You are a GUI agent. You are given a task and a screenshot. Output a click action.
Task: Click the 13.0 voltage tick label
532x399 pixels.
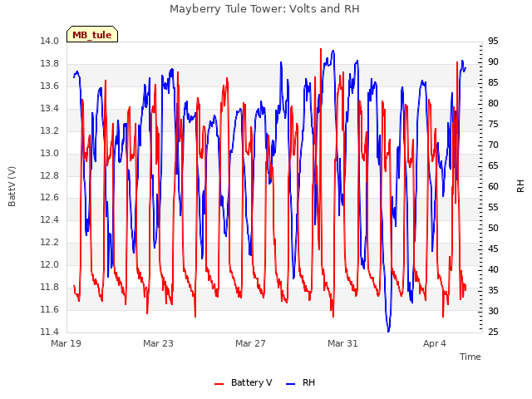(50, 153)
